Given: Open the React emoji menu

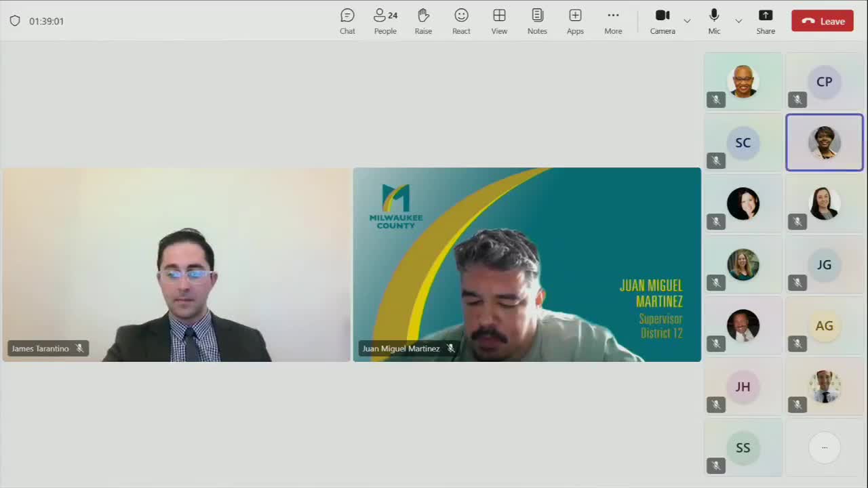Looking at the screenshot, I should tap(461, 21).
